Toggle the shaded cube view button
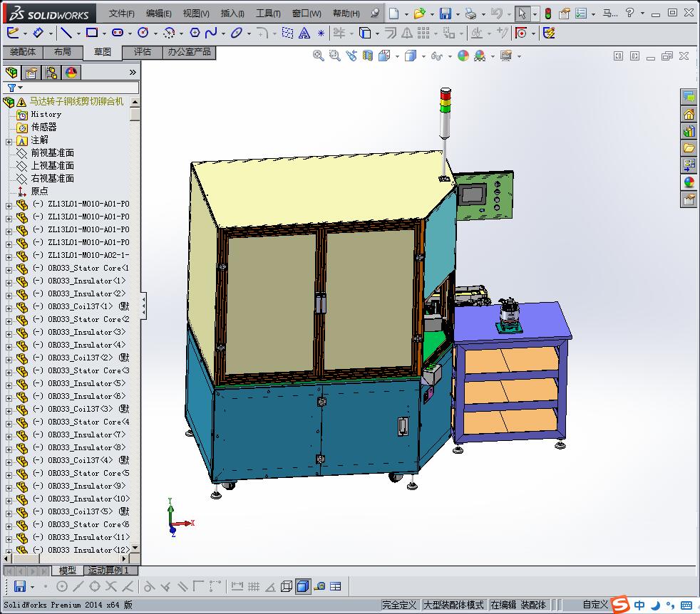This screenshot has height=614, width=700. click(x=303, y=586)
